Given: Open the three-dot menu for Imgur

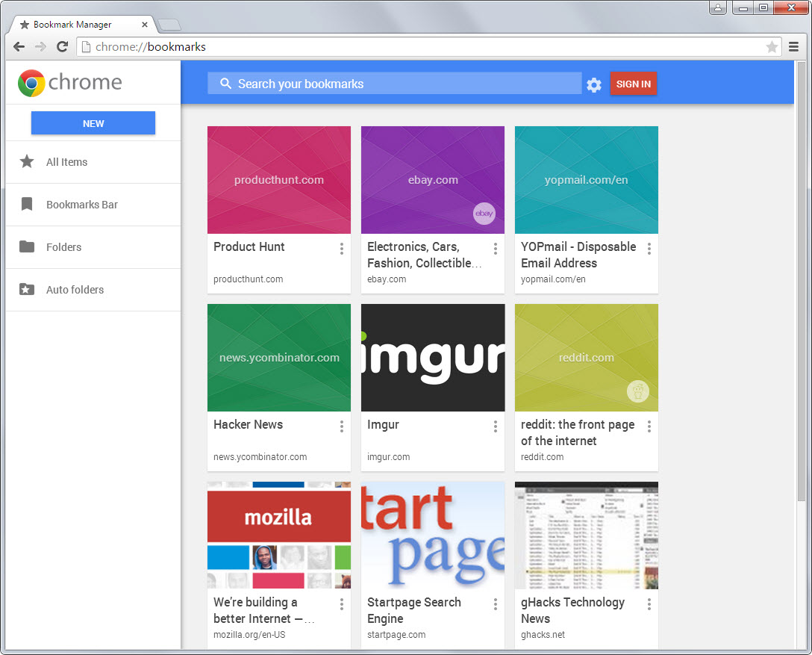Looking at the screenshot, I should pyautogui.click(x=496, y=426).
